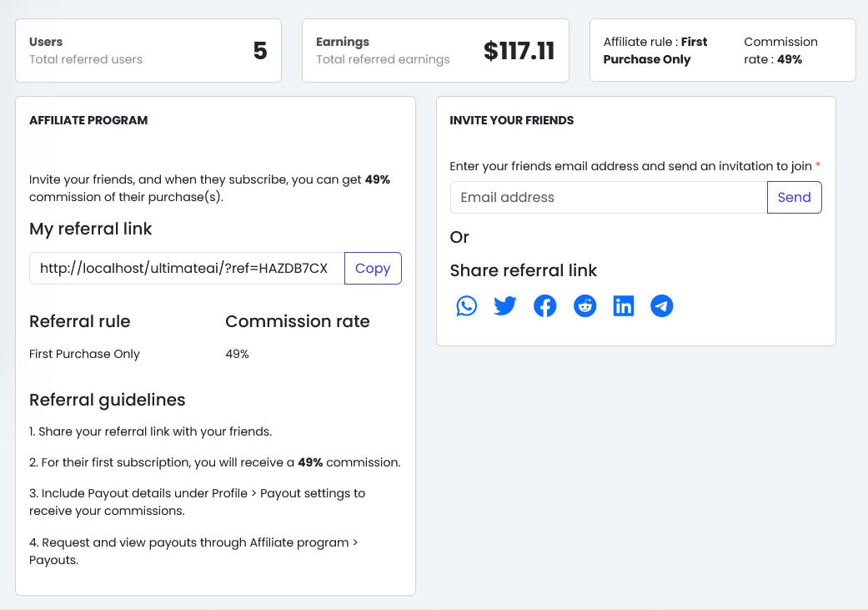
Task: Click the Affiliate Program heading
Action: (x=88, y=120)
